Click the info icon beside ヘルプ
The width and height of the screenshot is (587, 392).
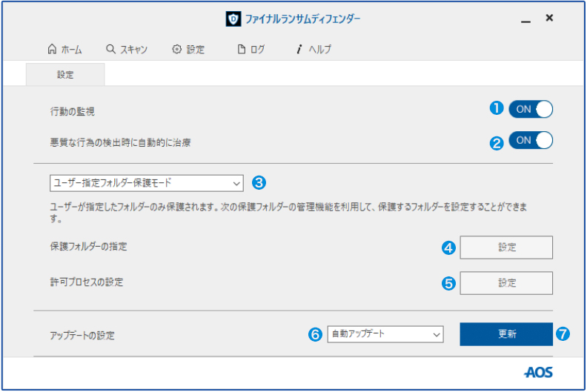[299, 49]
